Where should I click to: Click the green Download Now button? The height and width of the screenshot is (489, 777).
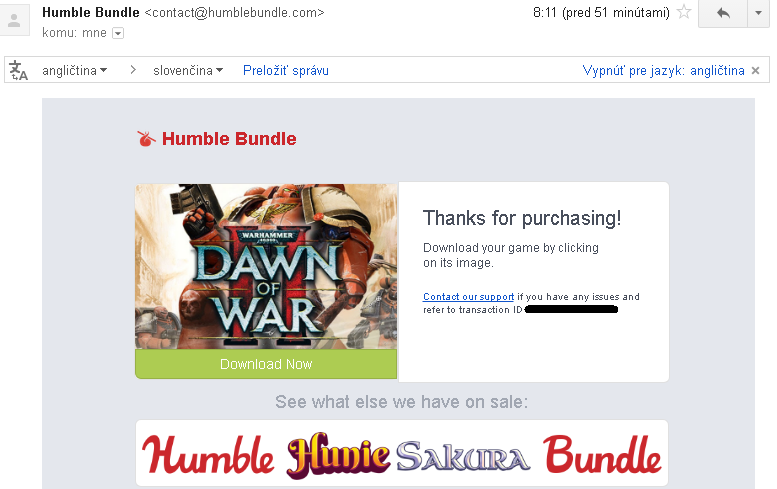click(266, 364)
